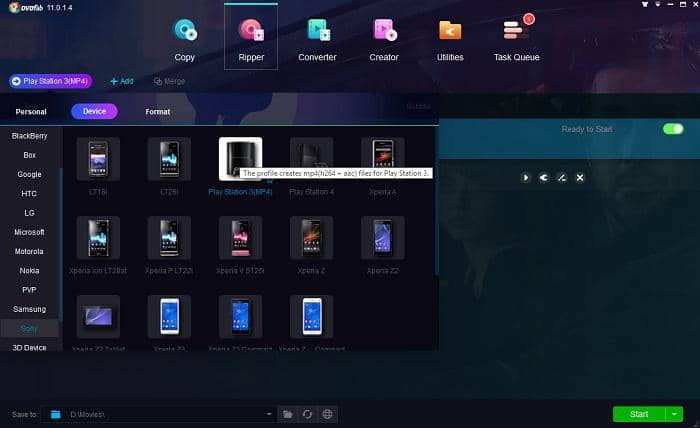The width and height of the screenshot is (700, 428).
Task: Click the Merge button
Action: pyautogui.click(x=169, y=81)
